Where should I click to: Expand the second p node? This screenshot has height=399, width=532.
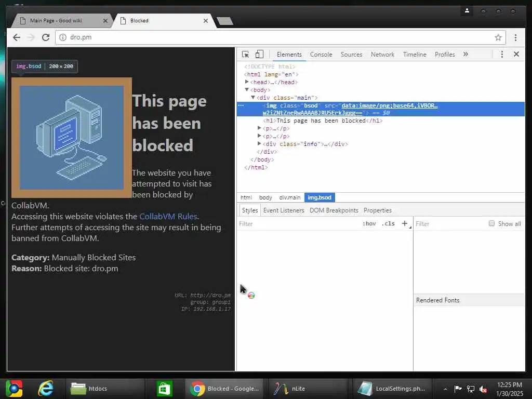[259, 136]
